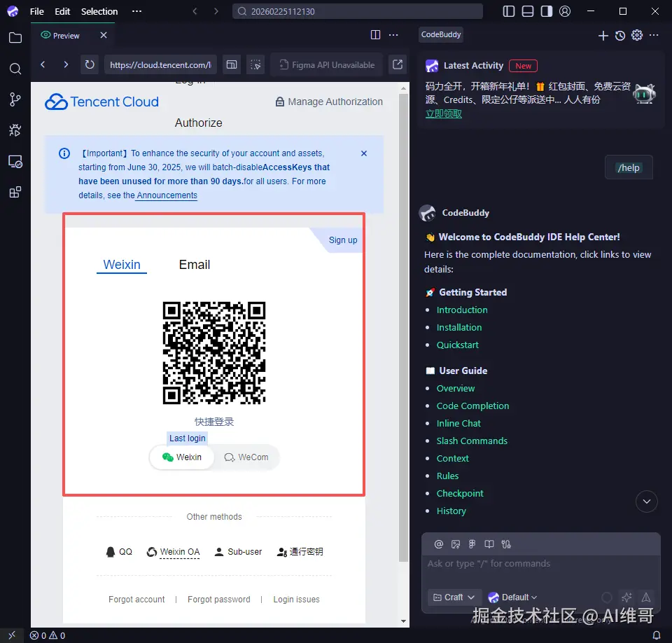Open Source Control branch icon
Viewport: 672px width, 643px height.
pyautogui.click(x=15, y=99)
